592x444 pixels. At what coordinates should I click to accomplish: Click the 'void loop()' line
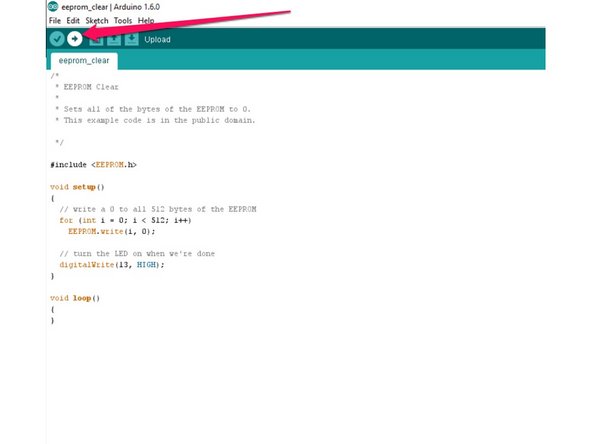(75, 298)
